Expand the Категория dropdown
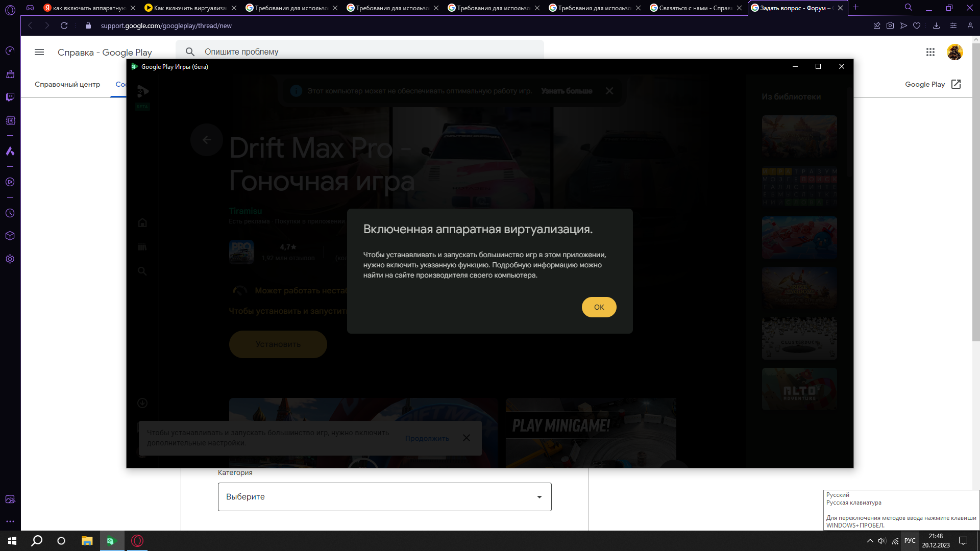 (x=384, y=497)
